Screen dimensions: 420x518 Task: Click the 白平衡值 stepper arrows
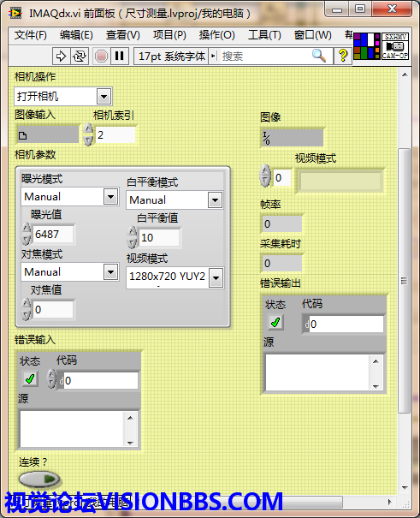(x=132, y=237)
